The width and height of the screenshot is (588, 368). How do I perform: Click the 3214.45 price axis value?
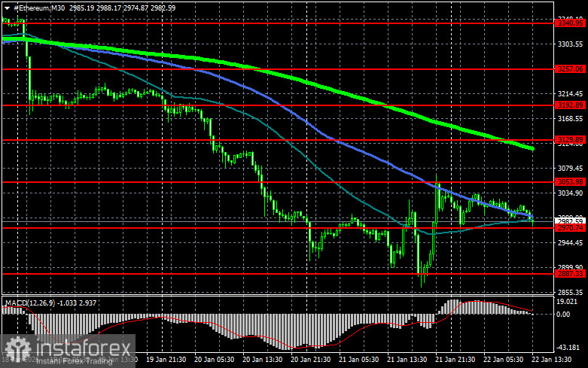pyautogui.click(x=571, y=93)
